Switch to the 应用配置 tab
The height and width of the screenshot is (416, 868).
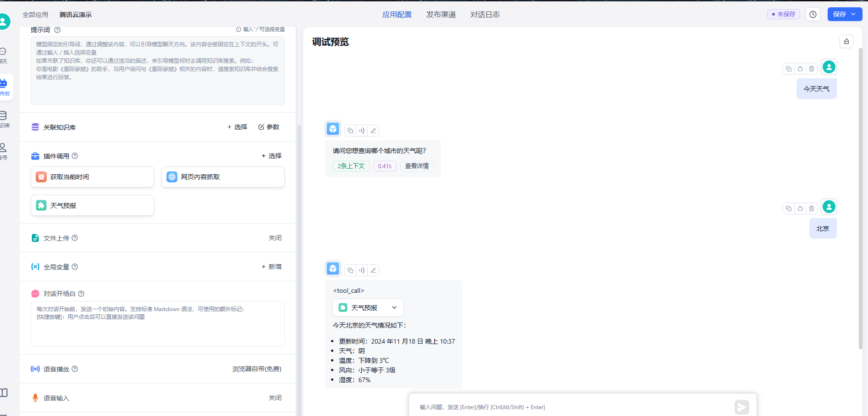pos(397,15)
